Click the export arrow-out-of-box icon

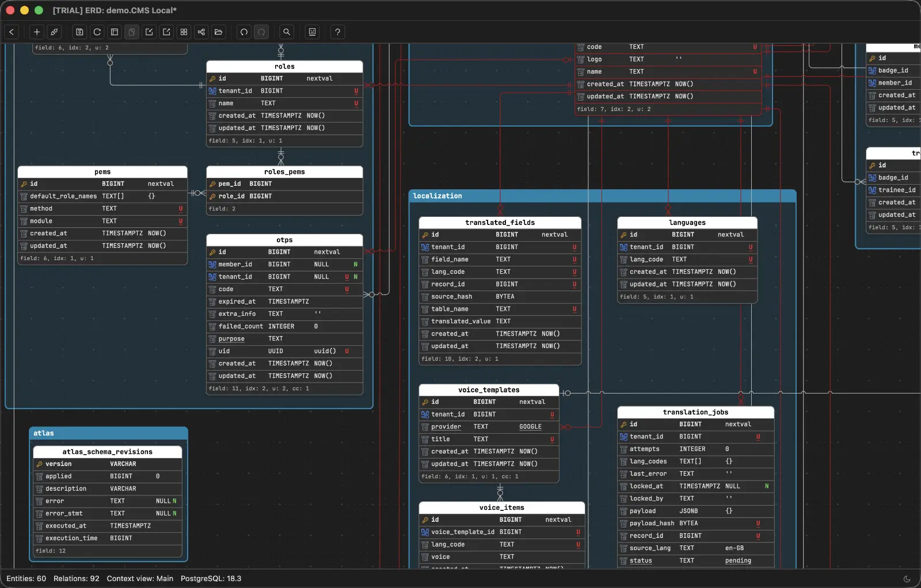point(166,32)
